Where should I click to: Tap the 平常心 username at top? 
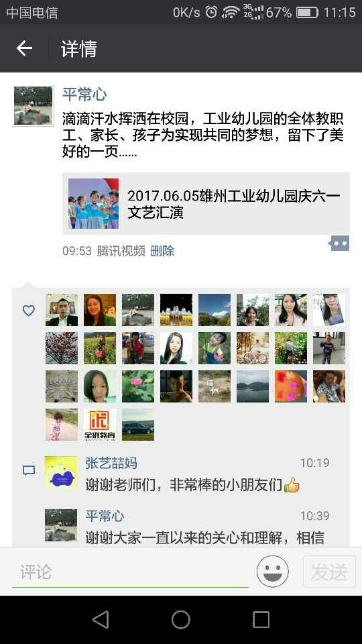[x=84, y=95]
